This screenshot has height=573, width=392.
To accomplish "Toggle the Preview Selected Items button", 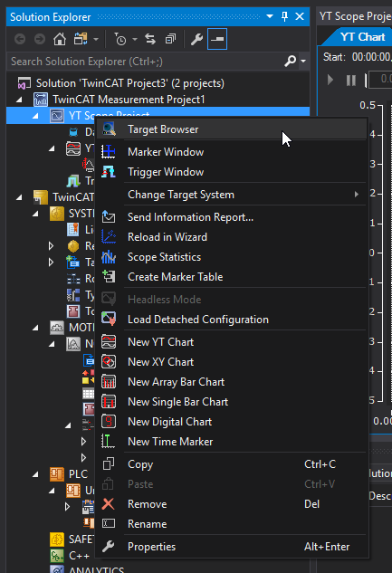I will coord(217,39).
